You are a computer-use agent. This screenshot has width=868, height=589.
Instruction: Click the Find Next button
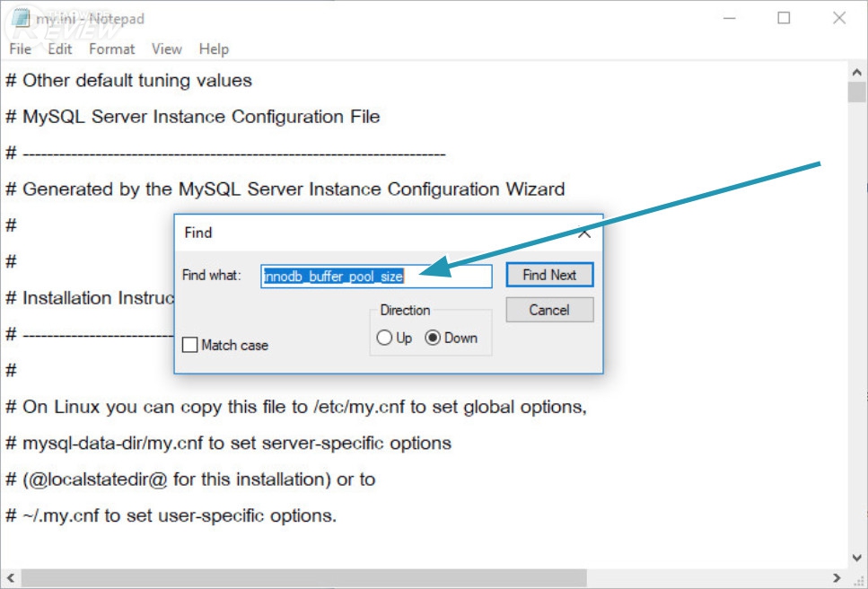pyautogui.click(x=549, y=275)
